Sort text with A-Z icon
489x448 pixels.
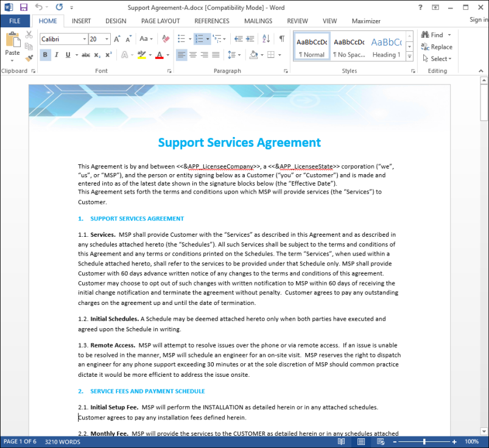tap(266, 39)
